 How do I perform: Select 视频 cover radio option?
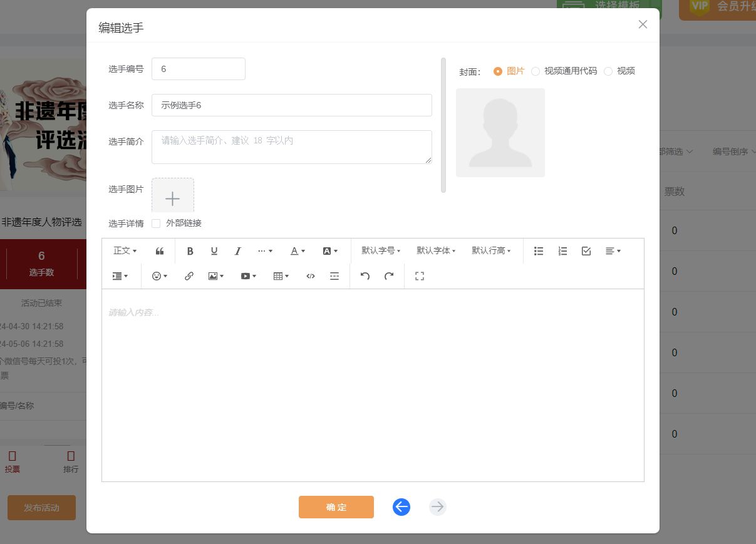(608, 71)
